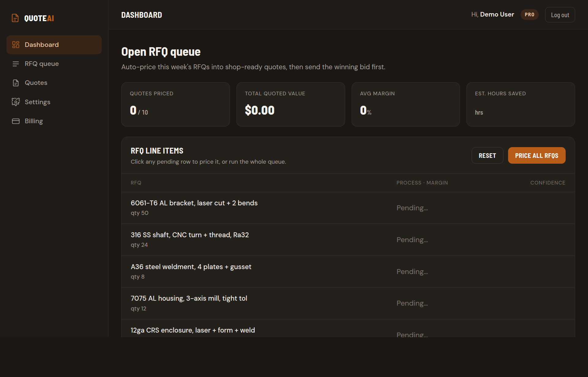588x377 pixels.
Task: Click the QUOTEAI brand name
Action: (x=39, y=18)
